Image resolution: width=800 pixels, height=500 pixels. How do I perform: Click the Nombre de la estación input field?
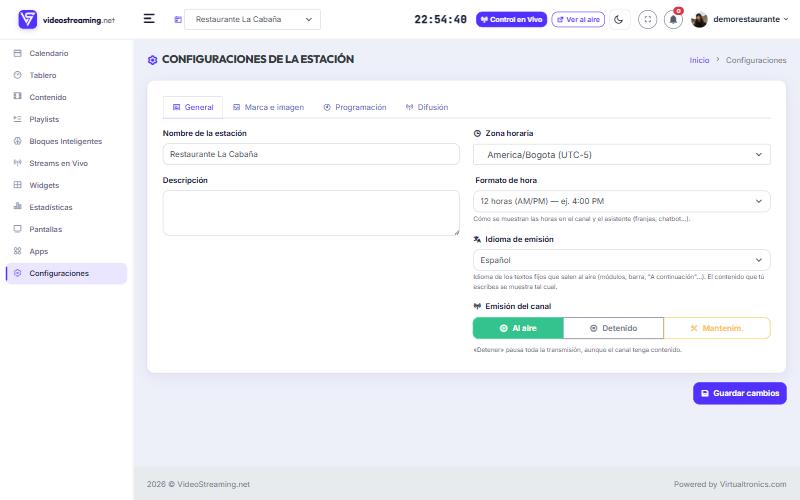pos(311,154)
